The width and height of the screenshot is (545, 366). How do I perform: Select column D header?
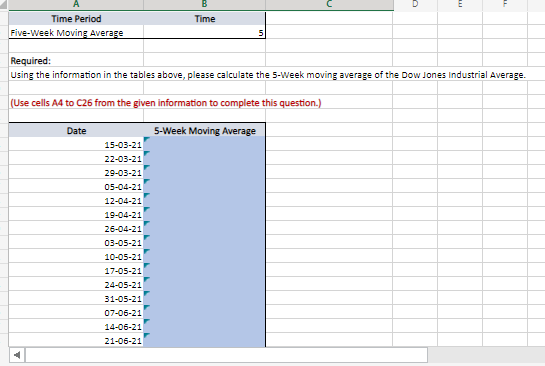pyautogui.click(x=415, y=5)
